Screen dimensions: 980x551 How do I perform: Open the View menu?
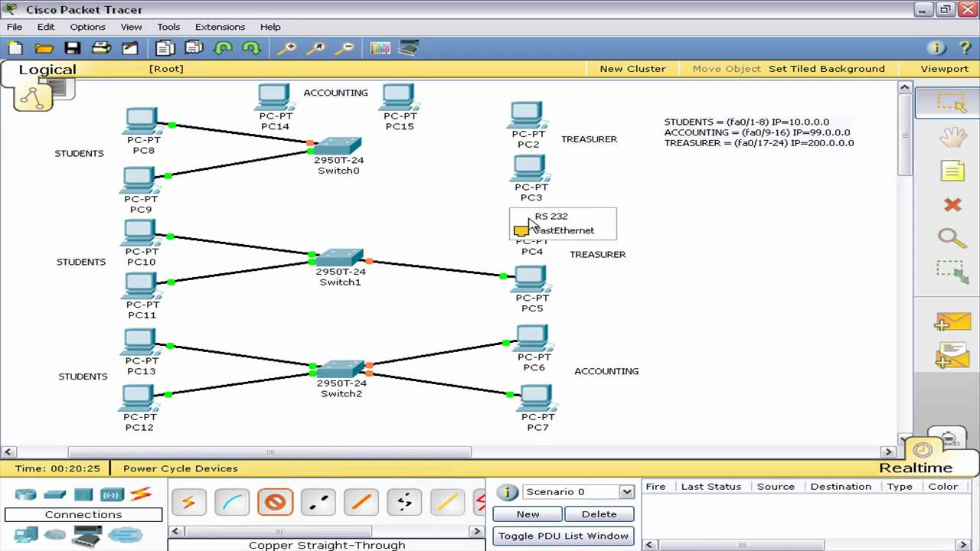click(131, 27)
